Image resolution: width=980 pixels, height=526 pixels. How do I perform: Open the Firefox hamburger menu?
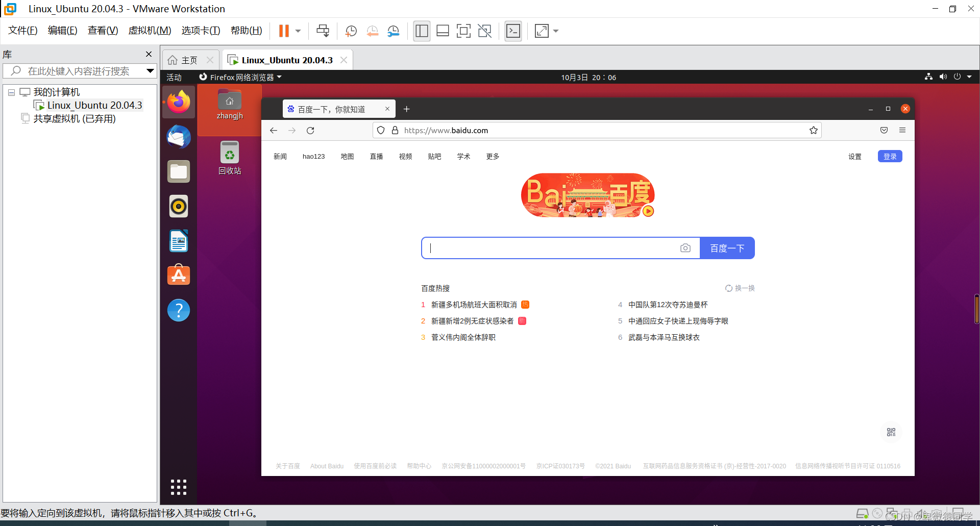click(x=902, y=131)
